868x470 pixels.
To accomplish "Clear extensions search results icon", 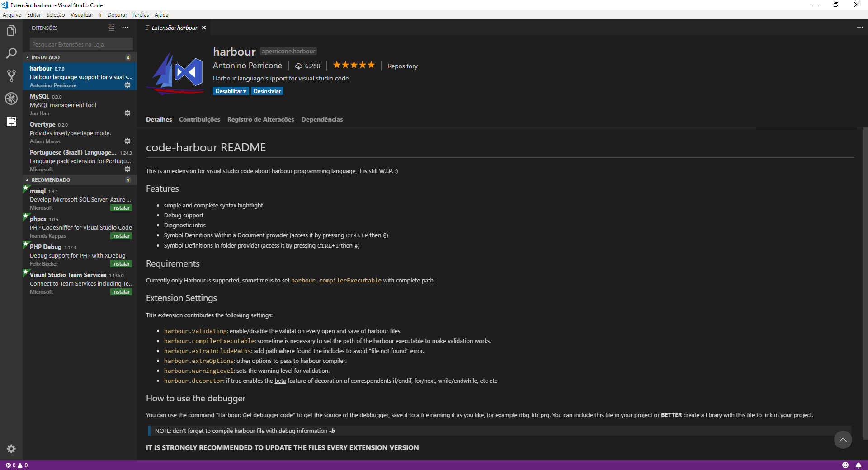I will (112, 28).
